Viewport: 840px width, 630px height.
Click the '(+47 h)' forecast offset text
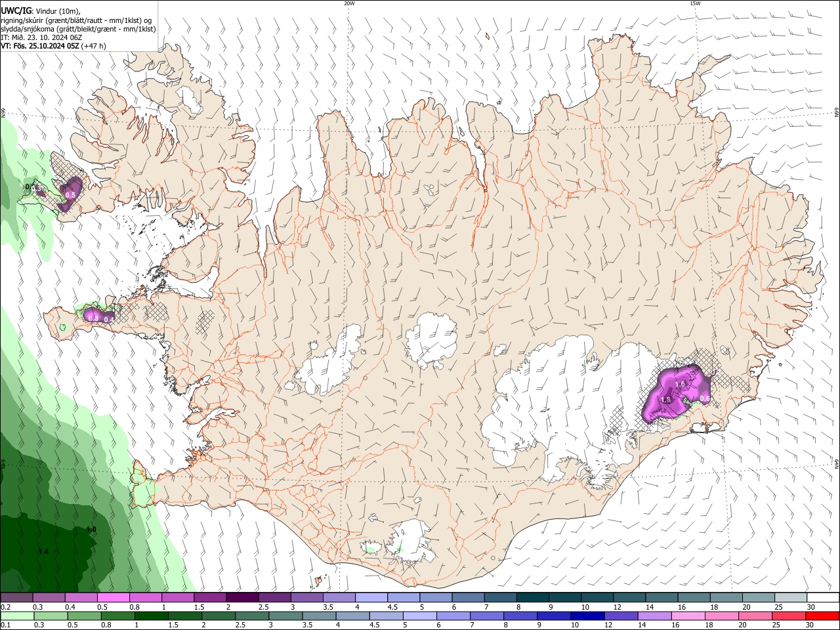pyautogui.click(x=94, y=46)
